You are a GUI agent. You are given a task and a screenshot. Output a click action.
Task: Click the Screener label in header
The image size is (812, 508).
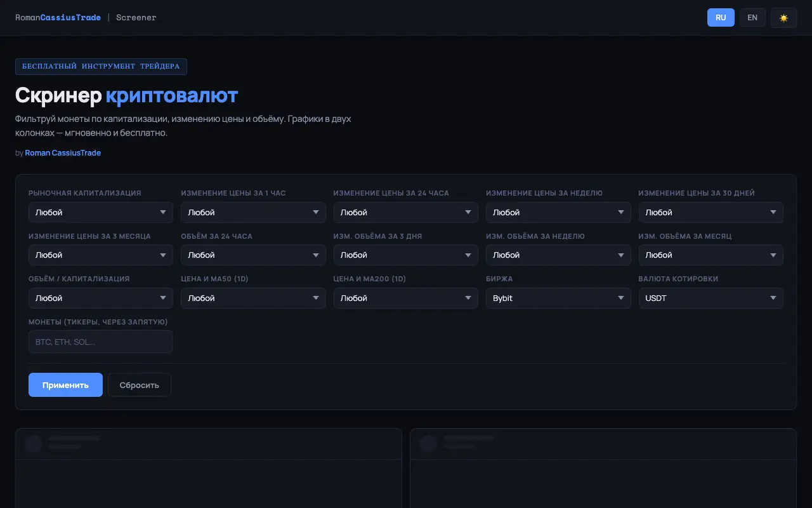coord(136,18)
